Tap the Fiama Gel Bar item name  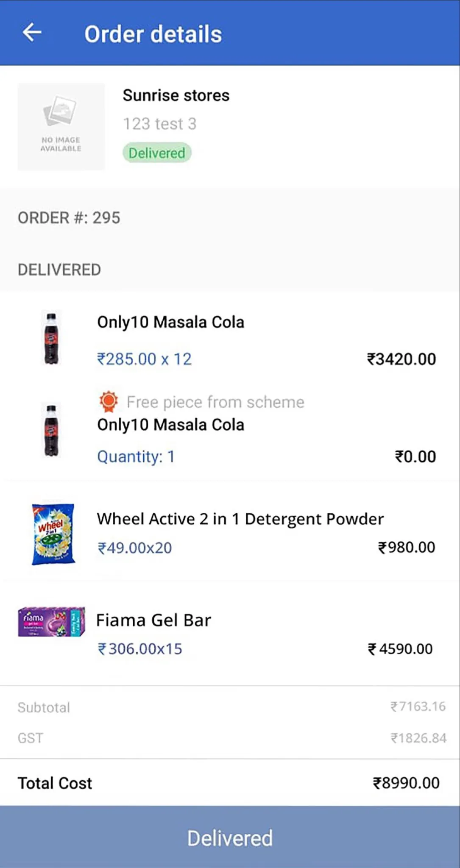pyautogui.click(x=153, y=620)
